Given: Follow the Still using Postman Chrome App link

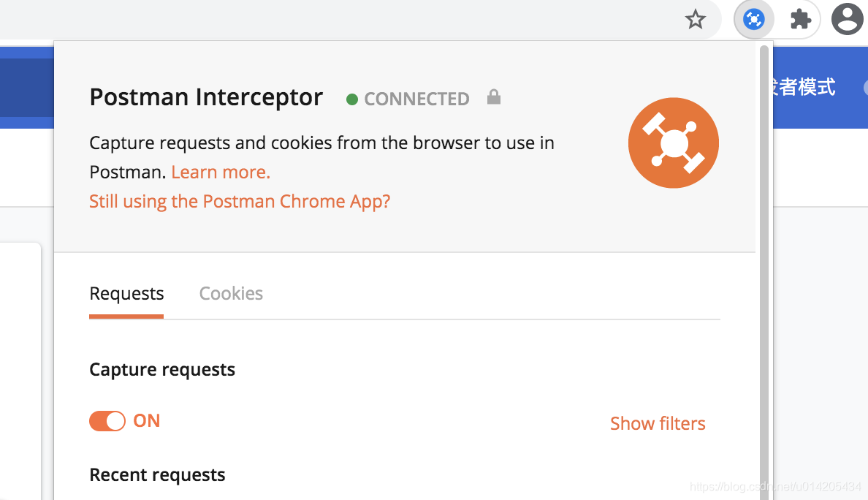Looking at the screenshot, I should coord(240,202).
